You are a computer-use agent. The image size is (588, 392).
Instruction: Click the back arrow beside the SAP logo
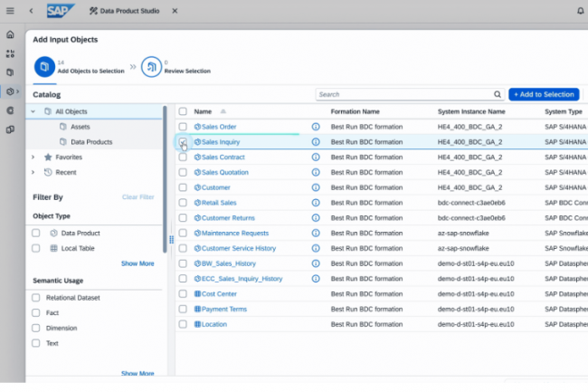[x=32, y=11]
